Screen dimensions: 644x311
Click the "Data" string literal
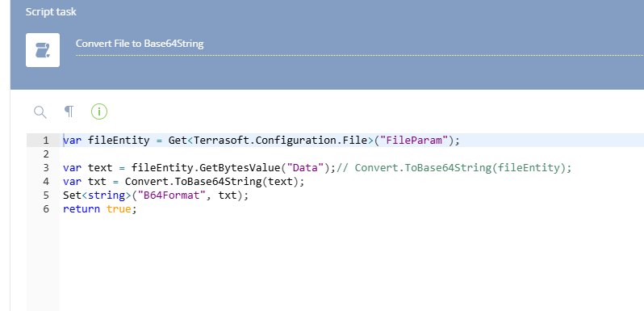[x=305, y=168]
